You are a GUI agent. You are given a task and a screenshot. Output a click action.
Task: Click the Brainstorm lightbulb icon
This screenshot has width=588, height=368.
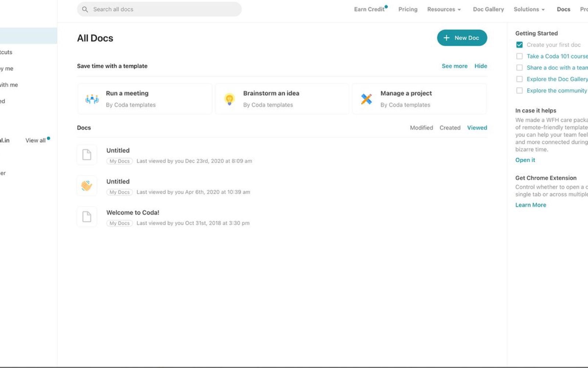click(229, 99)
